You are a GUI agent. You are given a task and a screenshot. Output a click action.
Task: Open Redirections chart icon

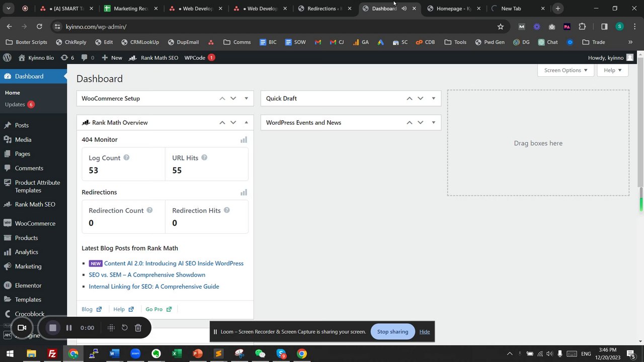pos(244,193)
